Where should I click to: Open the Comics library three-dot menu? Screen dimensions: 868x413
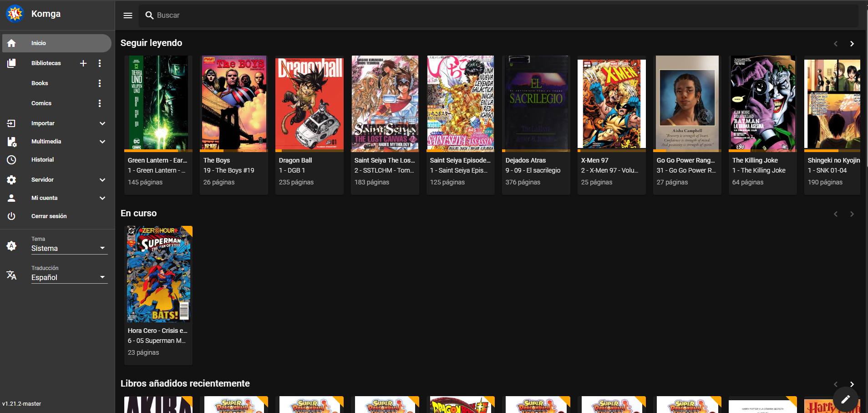[100, 103]
